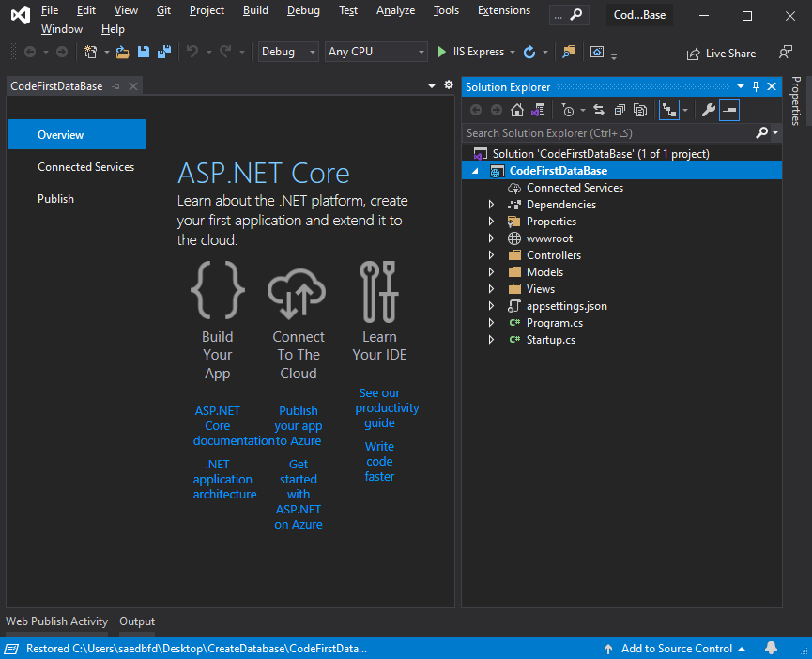This screenshot has height=659, width=812.
Task: Follow the Publish your app to Azure link
Action: pos(299,425)
